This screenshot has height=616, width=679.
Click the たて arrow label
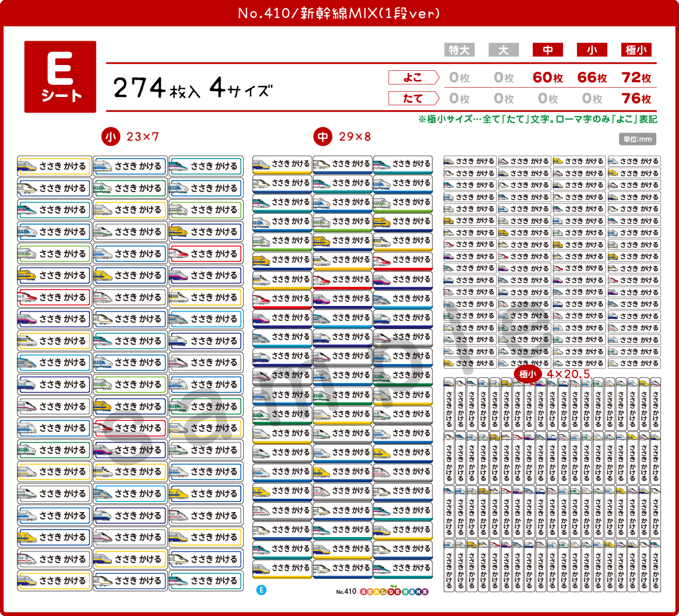point(414,98)
